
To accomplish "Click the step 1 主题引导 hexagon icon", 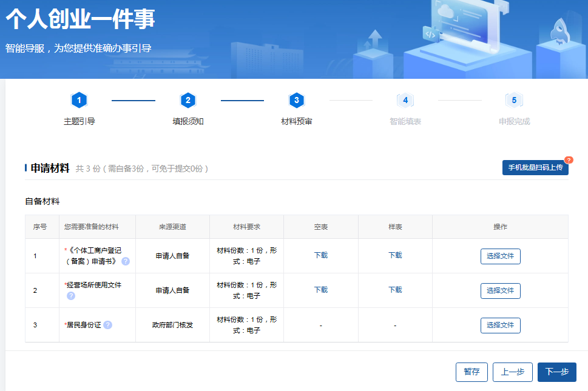I will pyautogui.click(x=79, y=101).
